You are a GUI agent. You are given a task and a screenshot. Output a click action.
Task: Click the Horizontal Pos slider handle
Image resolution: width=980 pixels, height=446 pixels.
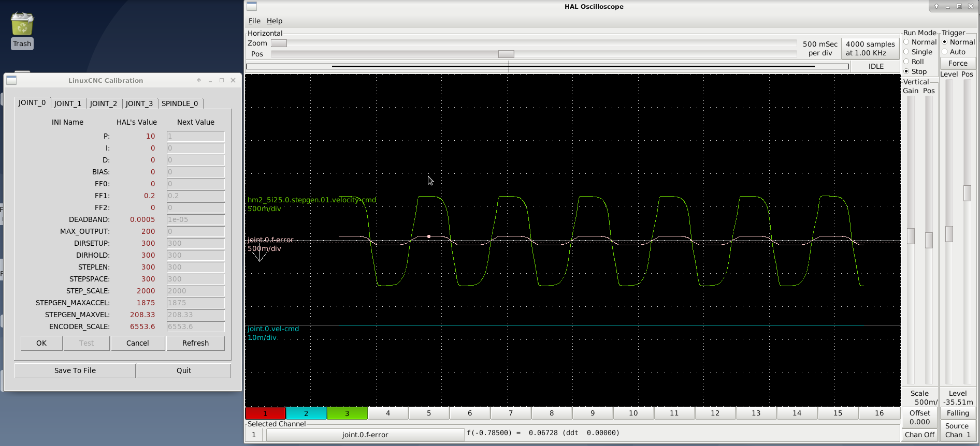pyautogui.click(x=506, y=54)
